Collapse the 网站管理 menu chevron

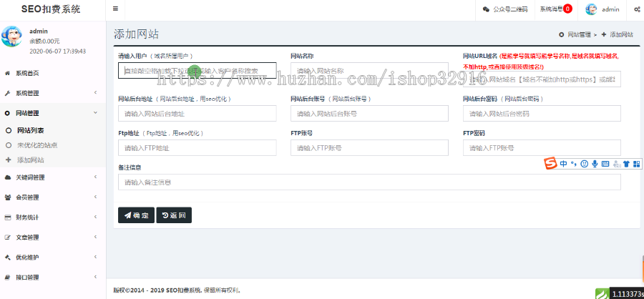[x=95, y=112]
